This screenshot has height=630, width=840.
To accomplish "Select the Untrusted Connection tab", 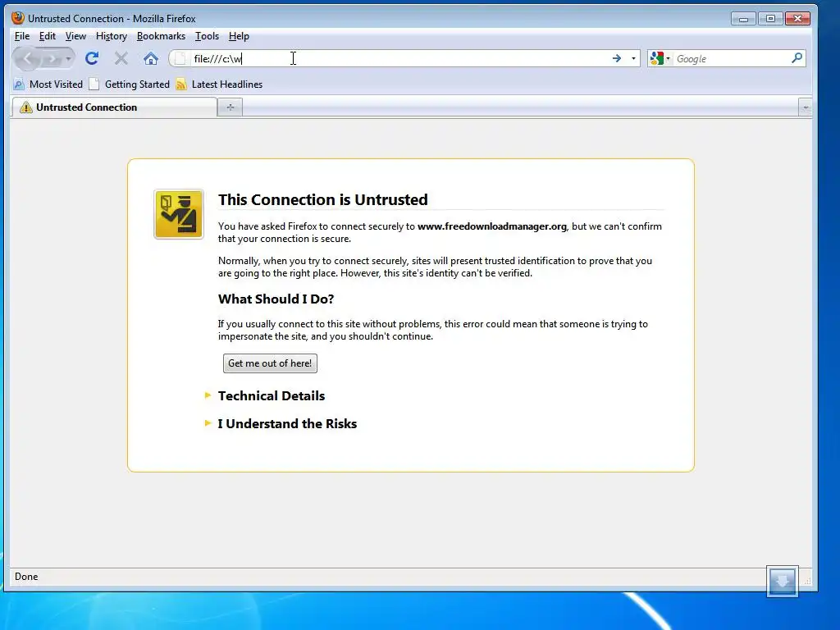I will [114, 107].
